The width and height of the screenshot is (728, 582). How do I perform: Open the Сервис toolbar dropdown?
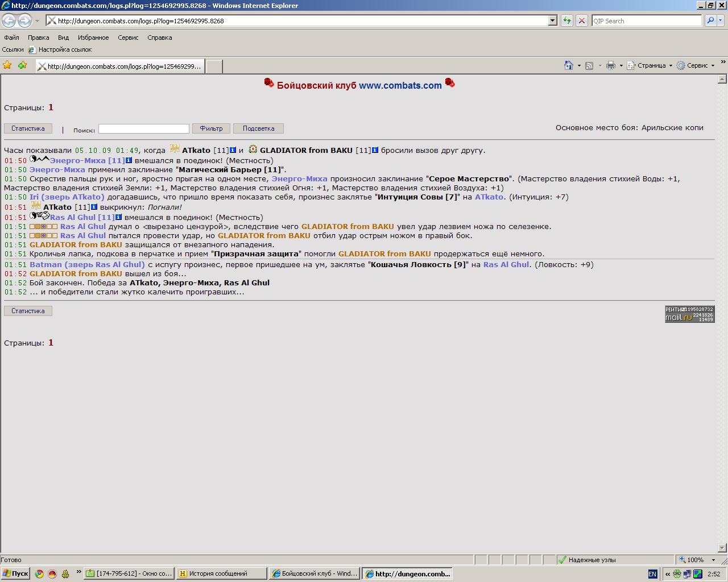click(x=695, y=65)
